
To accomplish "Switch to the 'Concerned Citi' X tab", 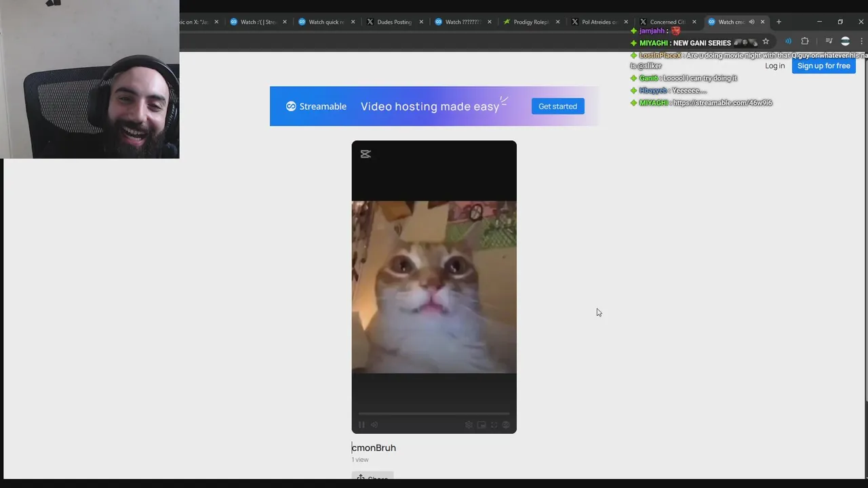I will (667, 22).
